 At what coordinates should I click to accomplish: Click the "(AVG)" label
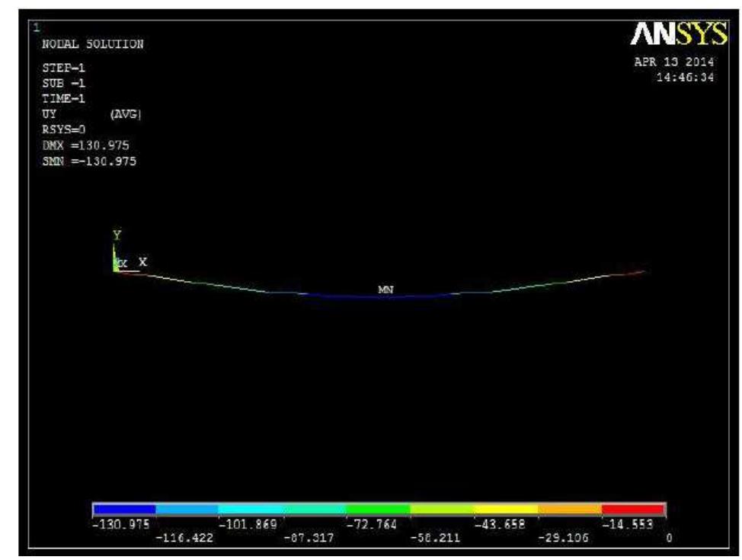(126, 114)
